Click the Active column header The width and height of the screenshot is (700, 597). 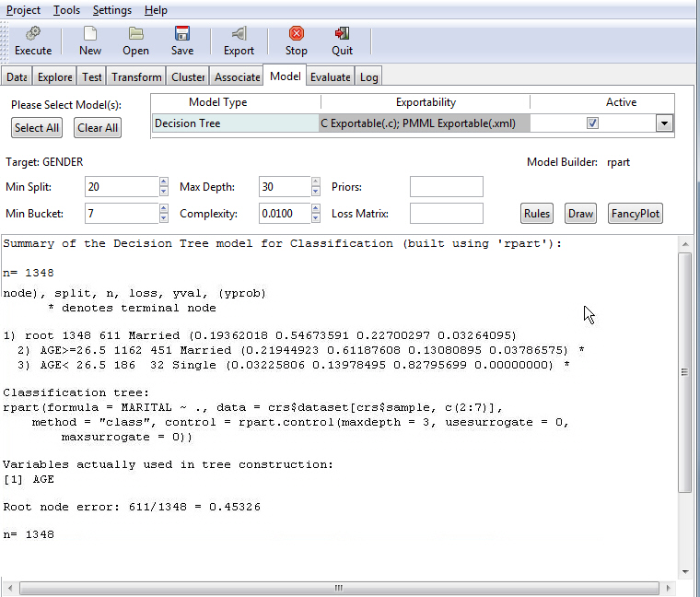[621, 102]
